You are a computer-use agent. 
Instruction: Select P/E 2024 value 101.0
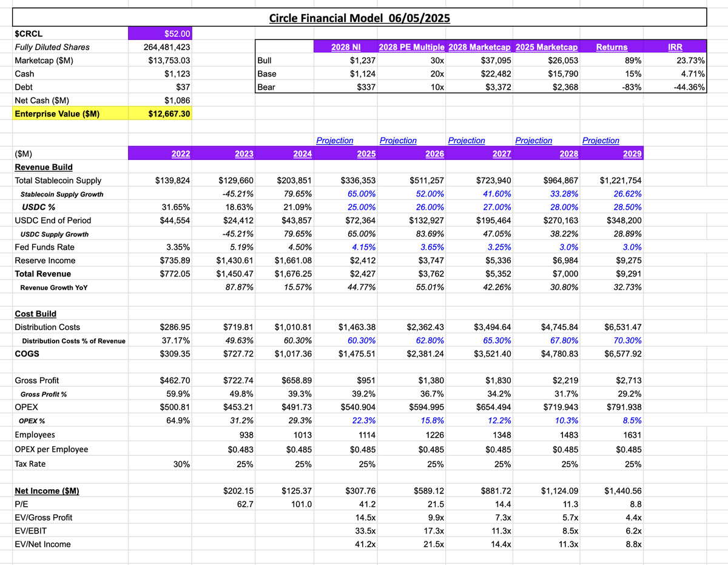point(303,504)
